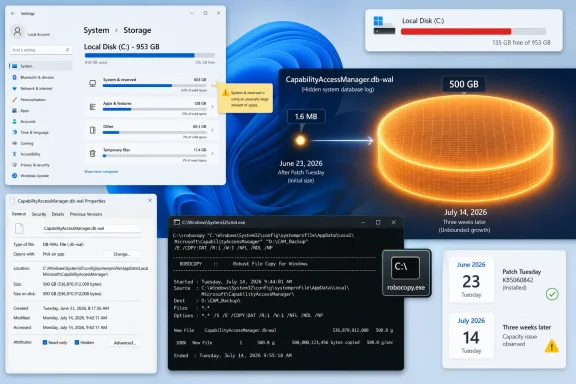Switch to the Details tab in Properties
This screenshot has height=384, width=576.
(58, 214)
